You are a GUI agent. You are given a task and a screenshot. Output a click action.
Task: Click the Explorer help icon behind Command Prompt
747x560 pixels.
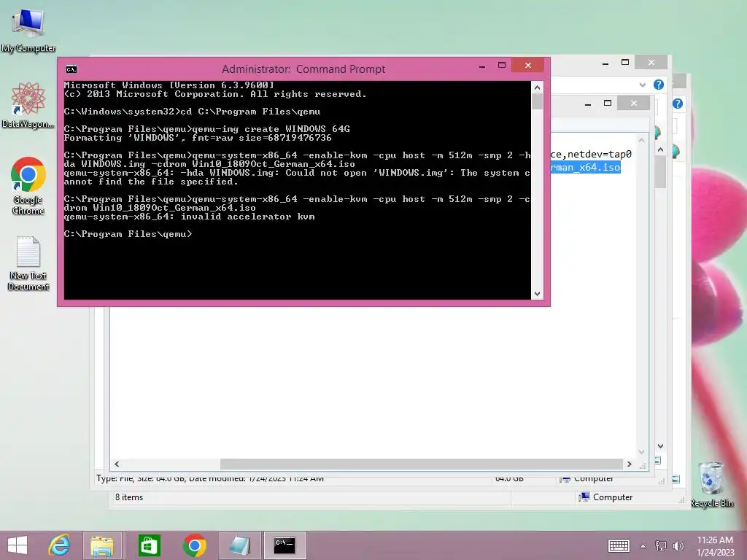(659, 85)
